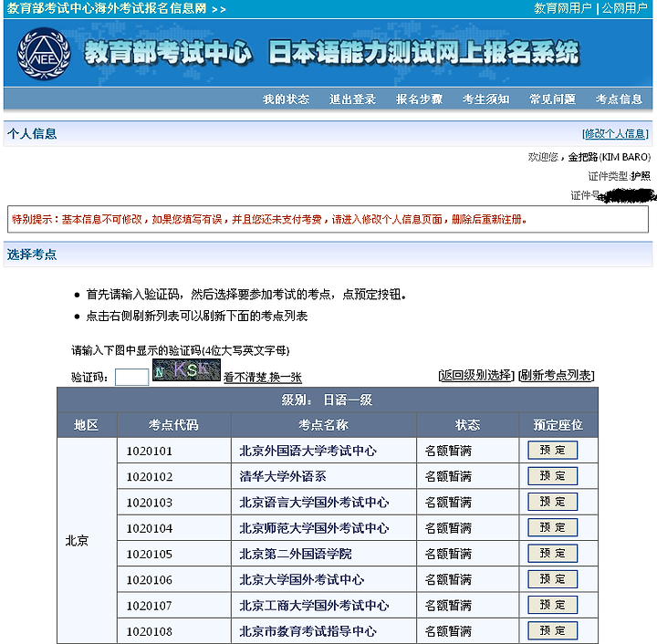Open the 常见问题 menu item
Screen dimensions: 657x644
pos(552,99)
